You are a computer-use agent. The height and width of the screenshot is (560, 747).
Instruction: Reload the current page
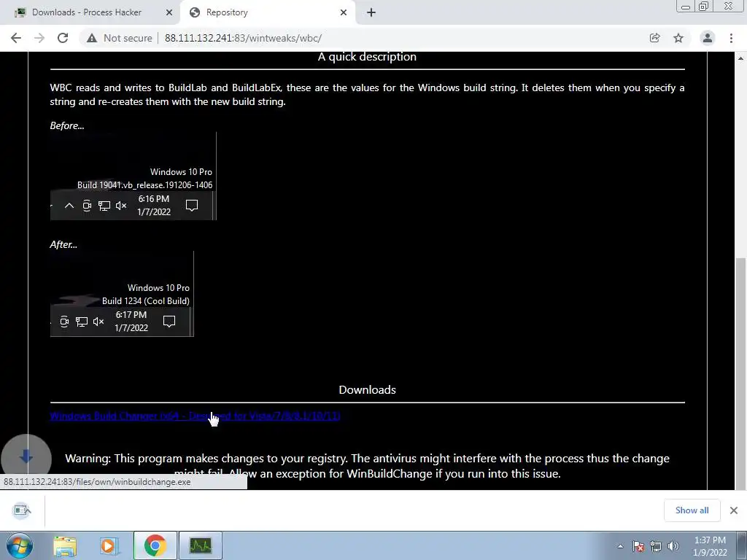(x=63, y=38)
